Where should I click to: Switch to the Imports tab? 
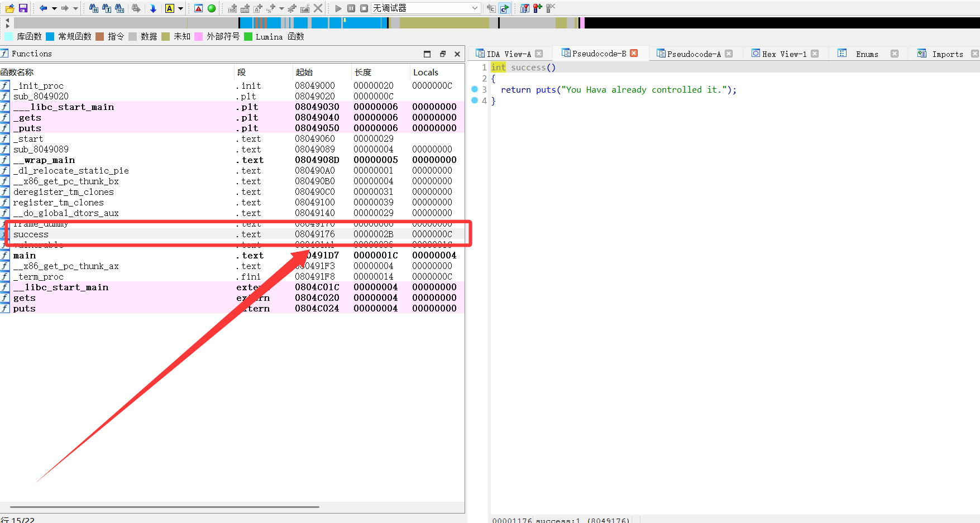[x=948, y=54]
